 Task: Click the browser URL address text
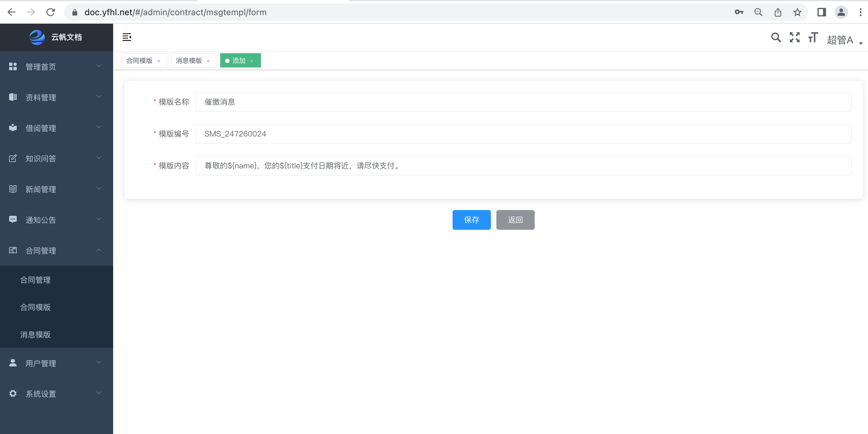pos(175,12)
